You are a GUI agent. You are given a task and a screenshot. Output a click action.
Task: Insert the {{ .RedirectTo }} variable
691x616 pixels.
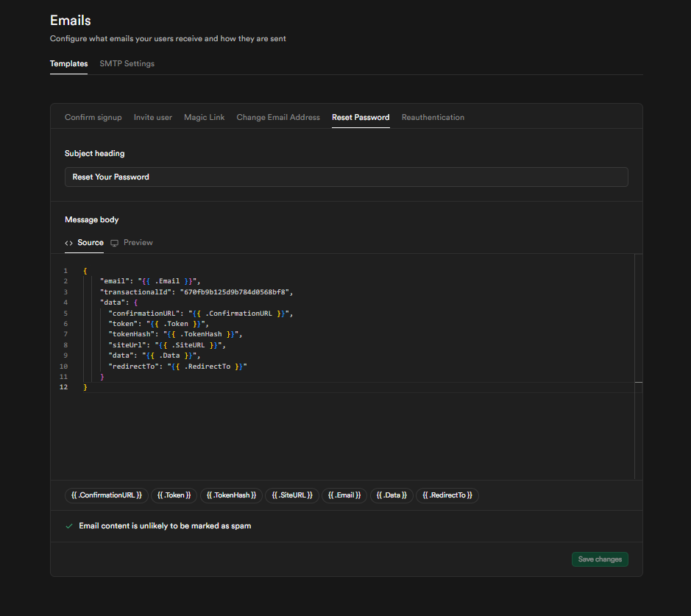[447, 495]
